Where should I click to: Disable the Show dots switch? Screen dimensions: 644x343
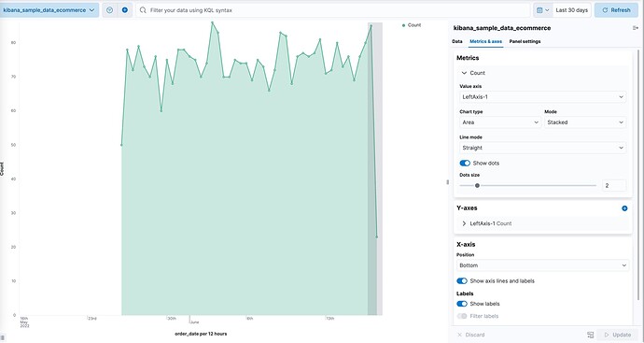pyautogui.click(x=465, y=164)
